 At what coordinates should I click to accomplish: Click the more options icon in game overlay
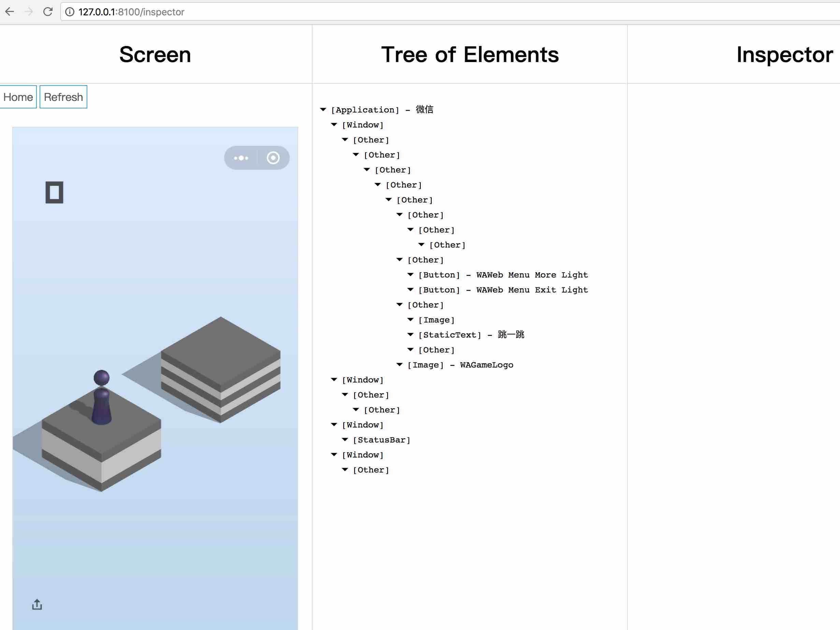coord(241,157)
